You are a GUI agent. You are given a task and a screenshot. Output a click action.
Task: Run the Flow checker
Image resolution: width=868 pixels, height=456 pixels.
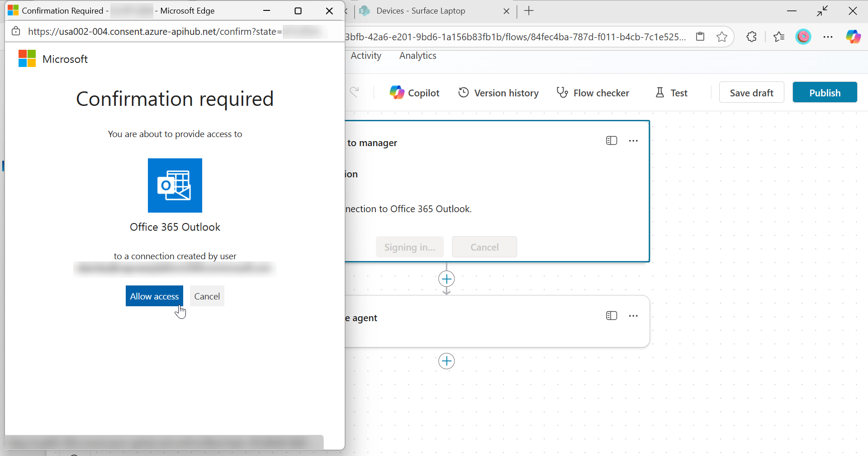593,92
